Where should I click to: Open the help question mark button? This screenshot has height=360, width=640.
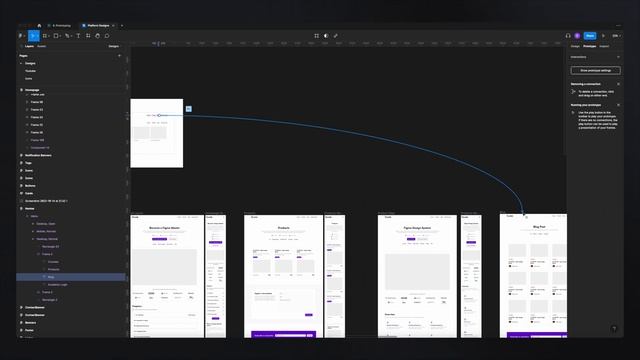click(614, 329)
